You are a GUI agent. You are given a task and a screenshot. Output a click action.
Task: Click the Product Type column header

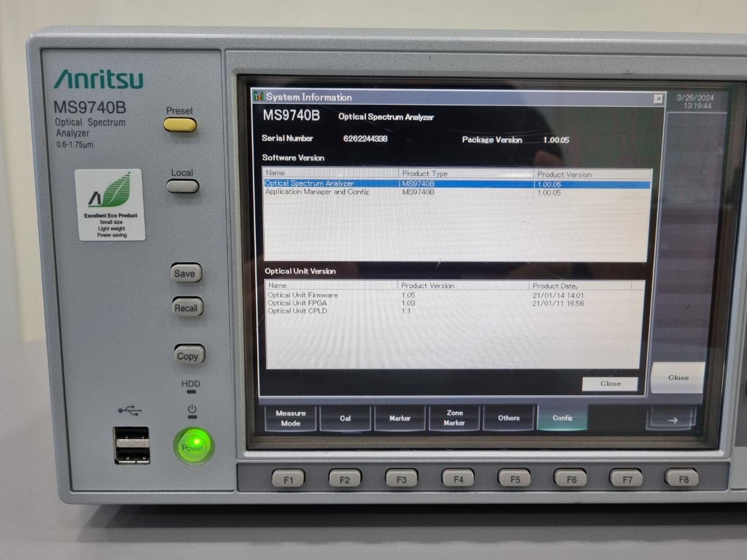(466, 174)
